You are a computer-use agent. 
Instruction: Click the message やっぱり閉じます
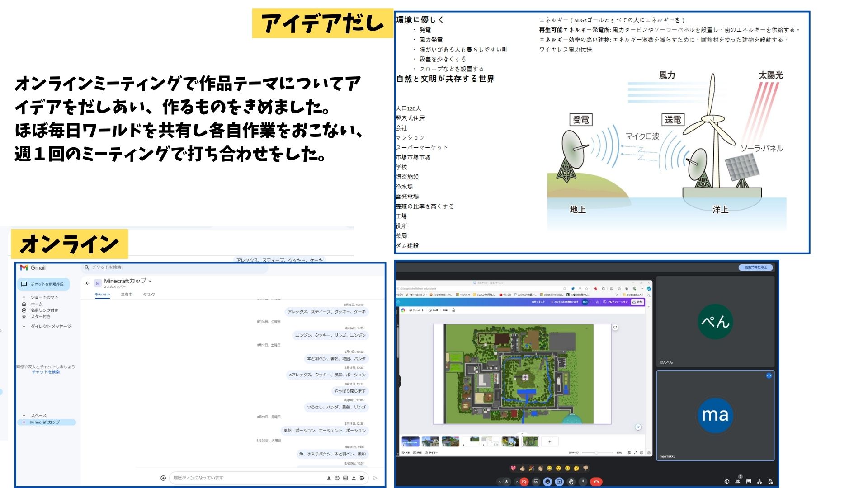350,391
